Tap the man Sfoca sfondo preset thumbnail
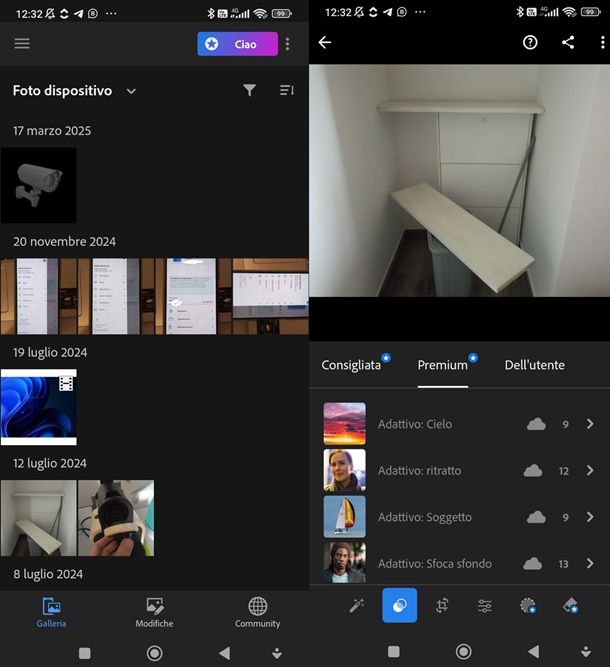This screenshot has width=610, height=667. (345, 562)
